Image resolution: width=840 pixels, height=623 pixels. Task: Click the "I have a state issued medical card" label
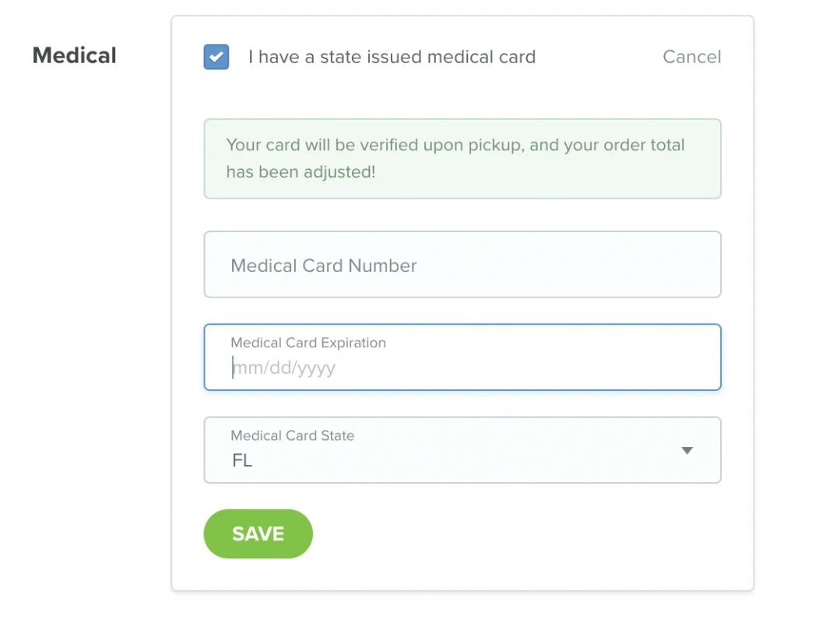[392, 57]
